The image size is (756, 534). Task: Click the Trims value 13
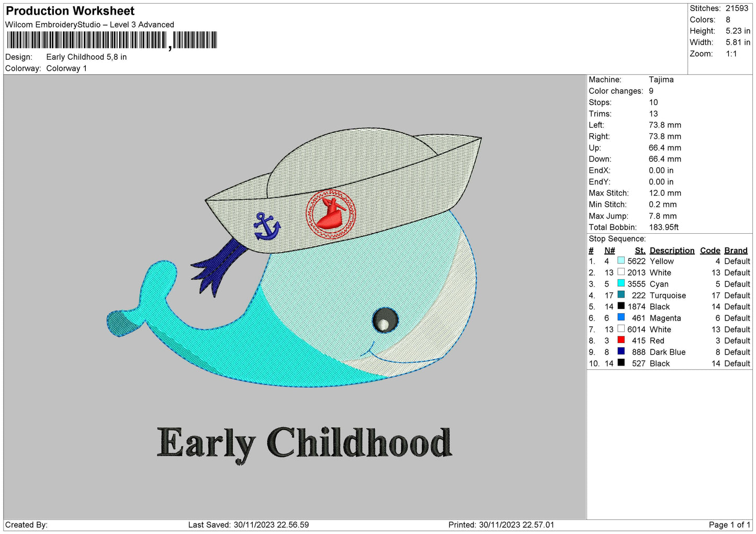(653, 113)
